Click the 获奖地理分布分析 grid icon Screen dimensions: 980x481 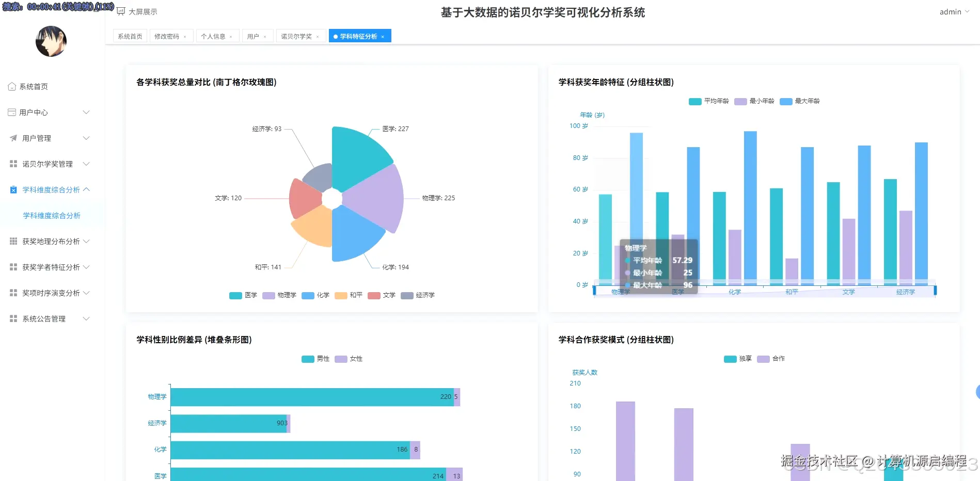click(x=13, y=241)
